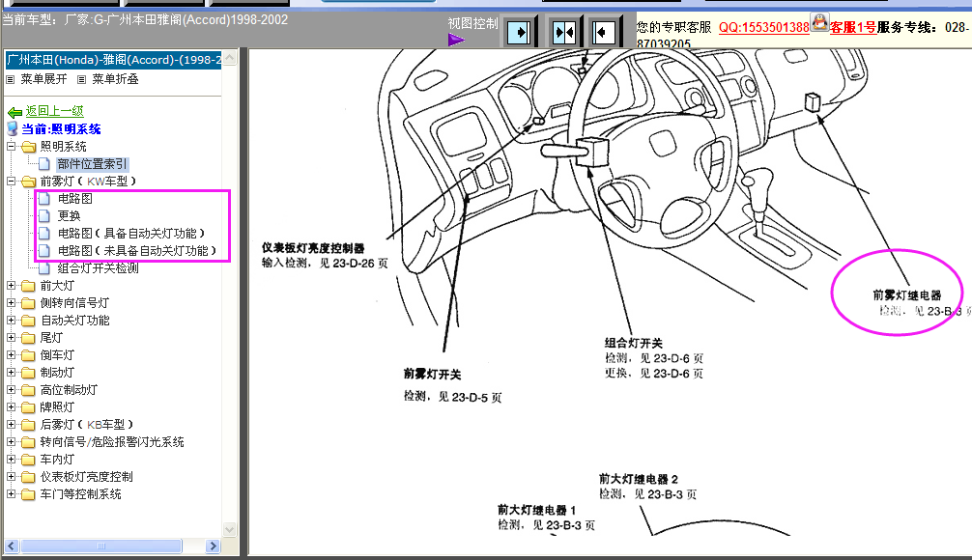Image resolution: width=972 pixels, height=560 pixels.
Task: Click 仪表板灯亮度控制器 label in diagram
Action: [x=313, y=248]
